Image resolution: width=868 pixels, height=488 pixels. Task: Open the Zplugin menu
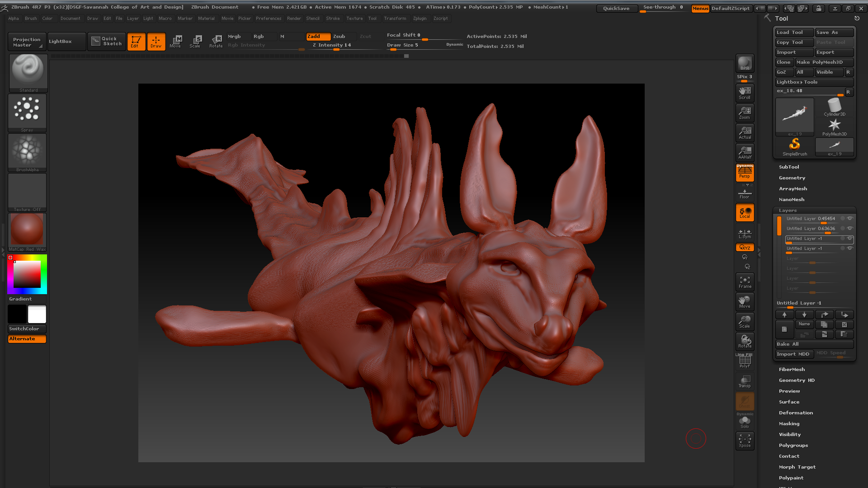(x=420, y=19)
